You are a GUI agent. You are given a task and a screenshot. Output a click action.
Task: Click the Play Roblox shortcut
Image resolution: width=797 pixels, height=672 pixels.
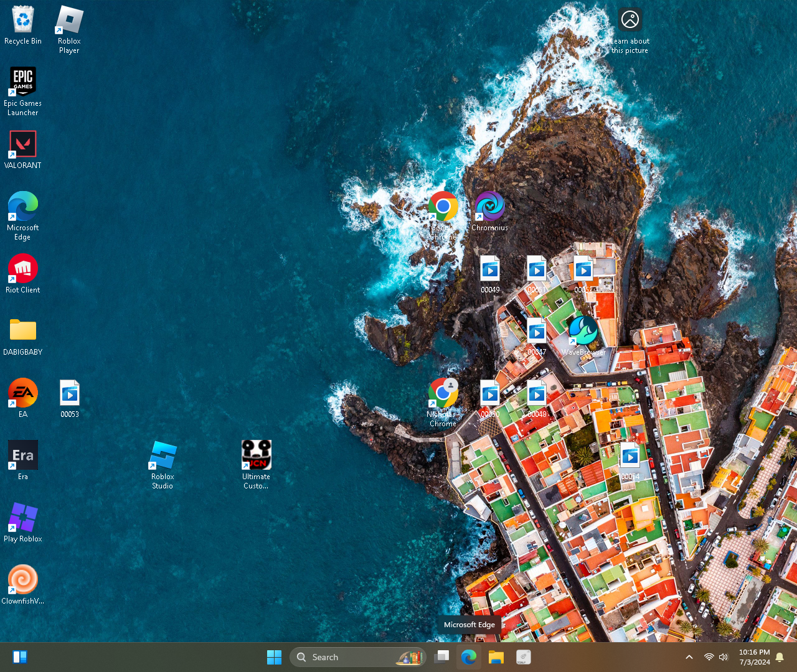(x=23, y=523)
